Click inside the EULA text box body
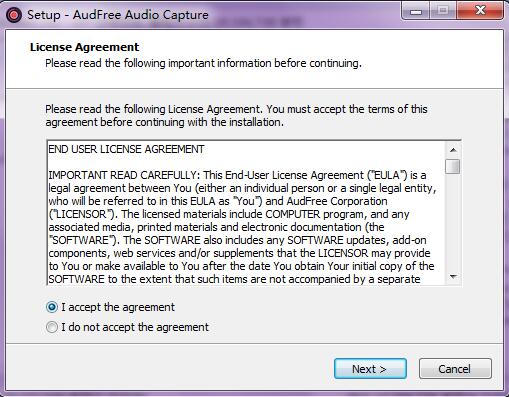This screenshot has width=509, height=397. point(246,213)
